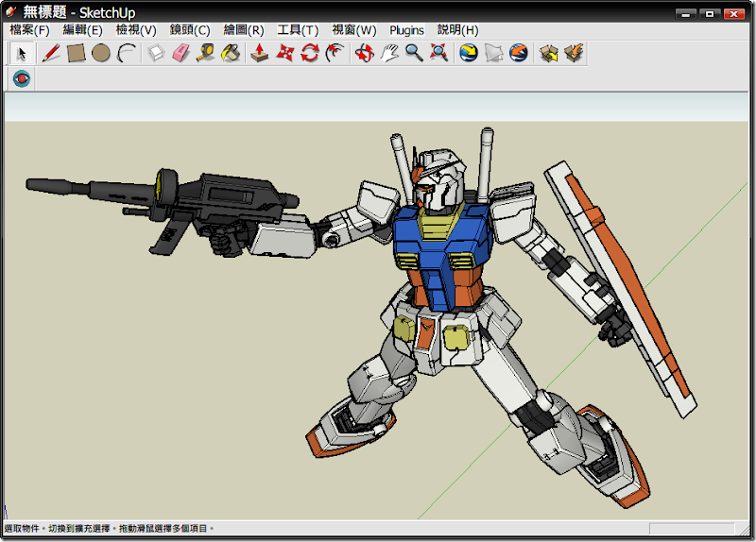Minimize the SketchUp window
This screenshot has height=542, width=756.
point(685,13)
